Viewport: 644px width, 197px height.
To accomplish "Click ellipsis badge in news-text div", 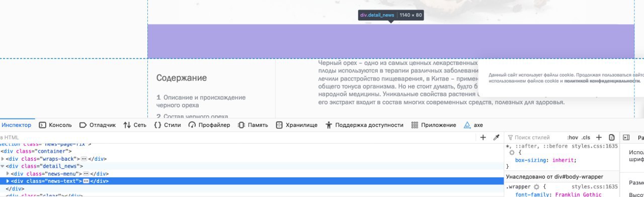I will [87, 181].
